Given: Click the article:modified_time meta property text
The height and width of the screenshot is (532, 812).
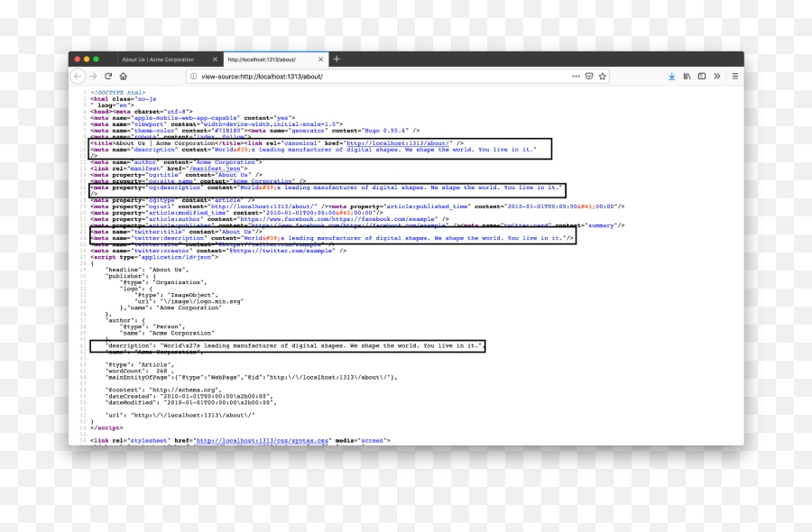Looking at the screenshot, I should (x=187, y=213).
